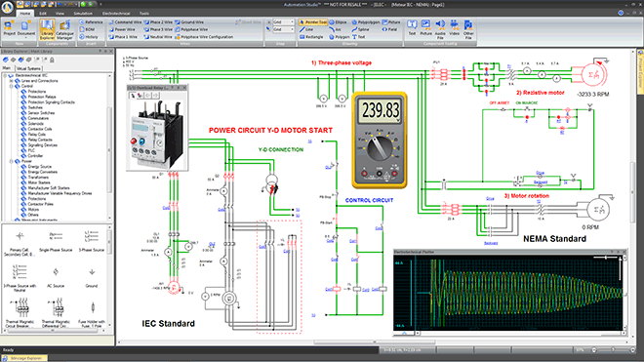Click the Document button in ribbon

[26, 28]
